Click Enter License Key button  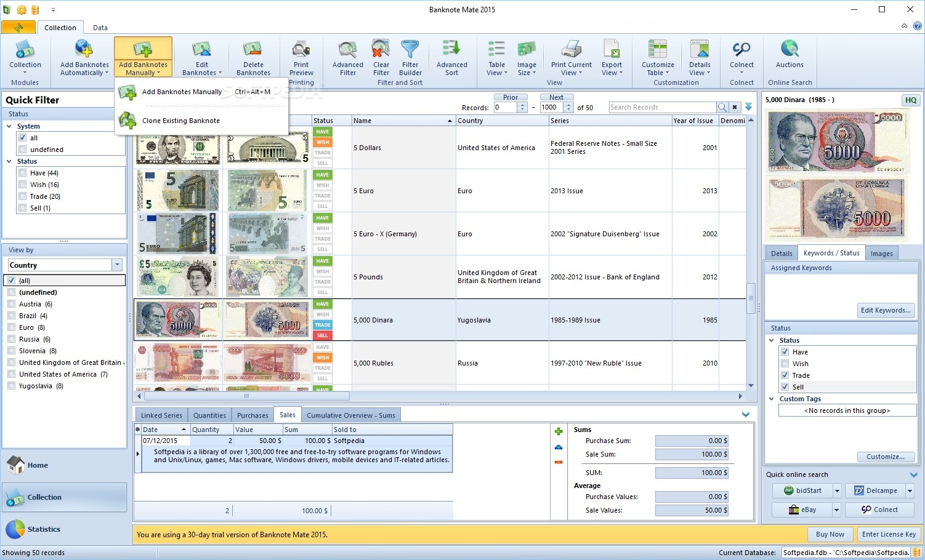click(889, 534)
